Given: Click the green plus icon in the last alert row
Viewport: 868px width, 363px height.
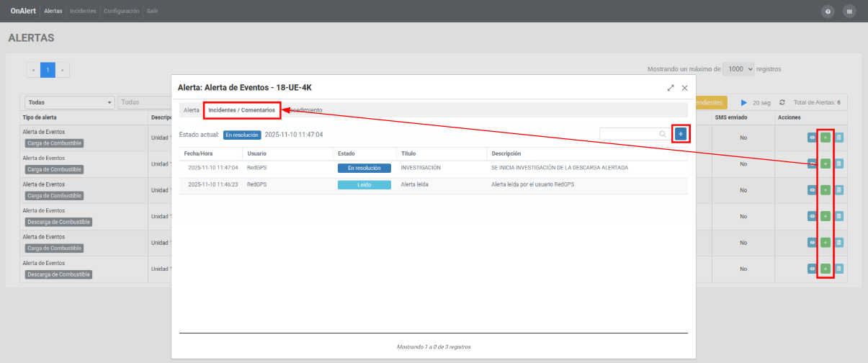Looking at the screenshot, I should point(826,269).
